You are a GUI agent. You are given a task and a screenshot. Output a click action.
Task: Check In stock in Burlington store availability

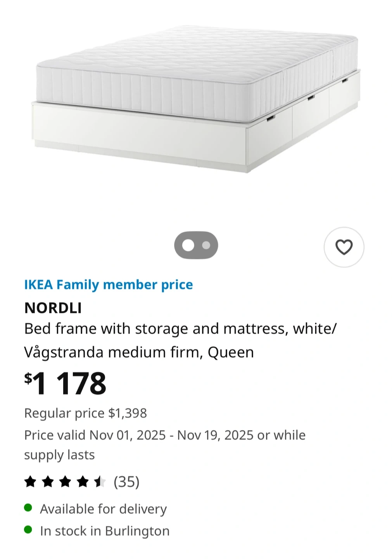coord(105,531)
